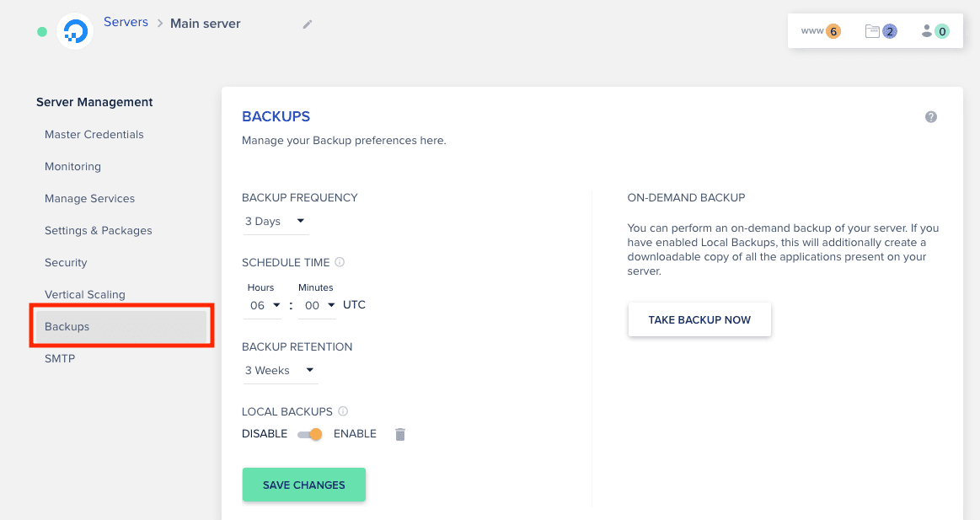
Task: Open the www applications count icon
Action: (821, 31)
